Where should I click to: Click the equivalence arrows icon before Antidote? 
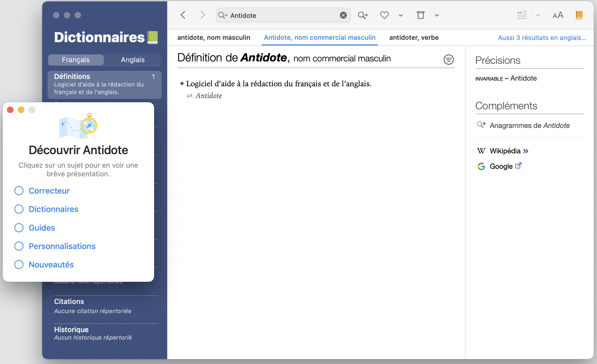(189, 96)
